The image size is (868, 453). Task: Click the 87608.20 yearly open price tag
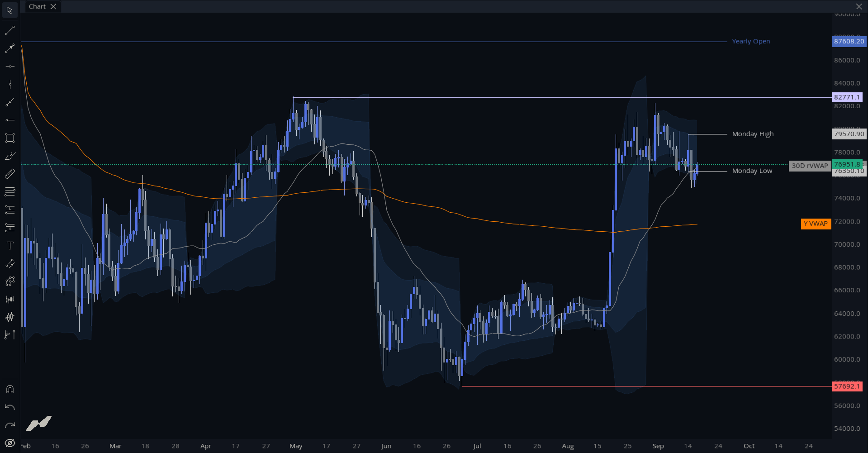(849, 41)
